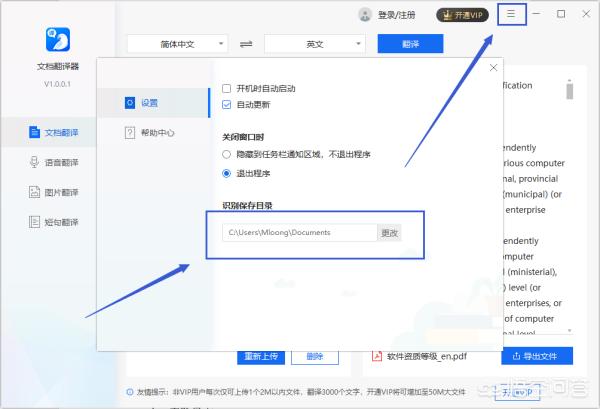
Task: Click 更改 button to change directory
Action: [x=389, y=233]
